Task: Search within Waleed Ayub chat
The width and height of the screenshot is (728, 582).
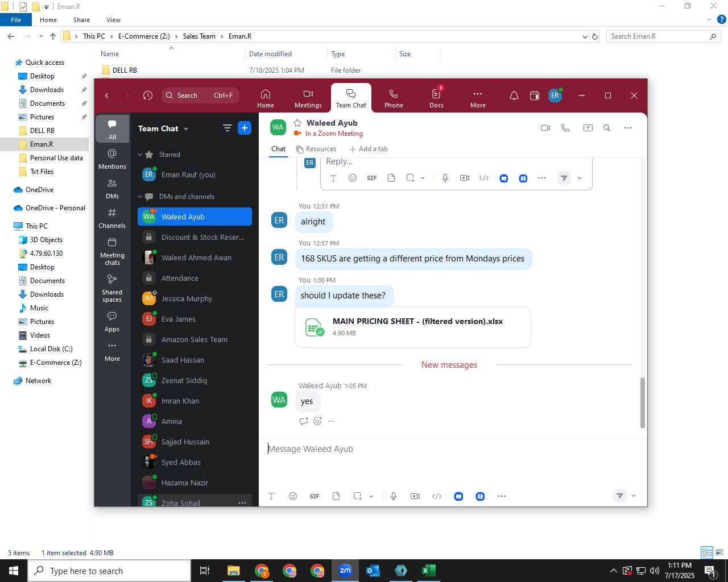Action: [x=607, y=128]
